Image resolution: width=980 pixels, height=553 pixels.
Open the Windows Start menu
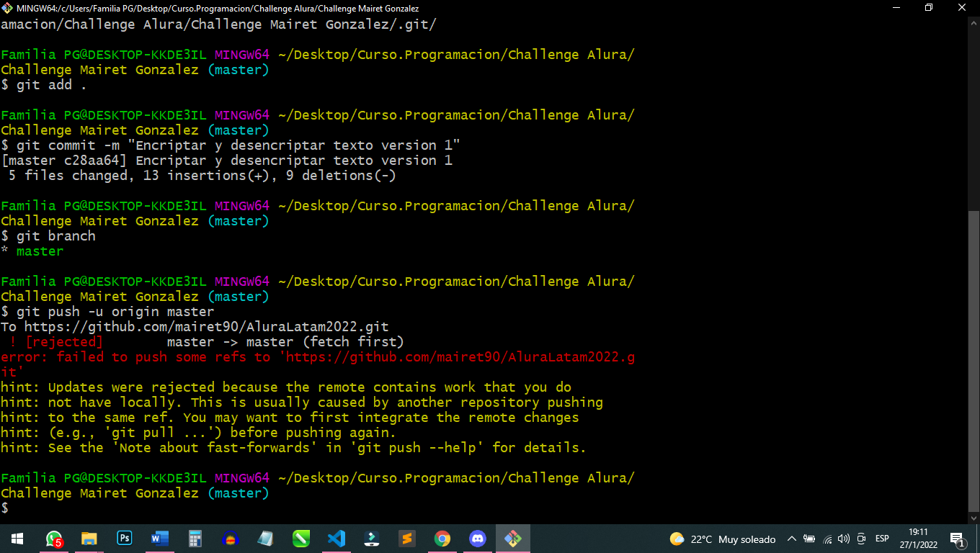click(17, 539)
